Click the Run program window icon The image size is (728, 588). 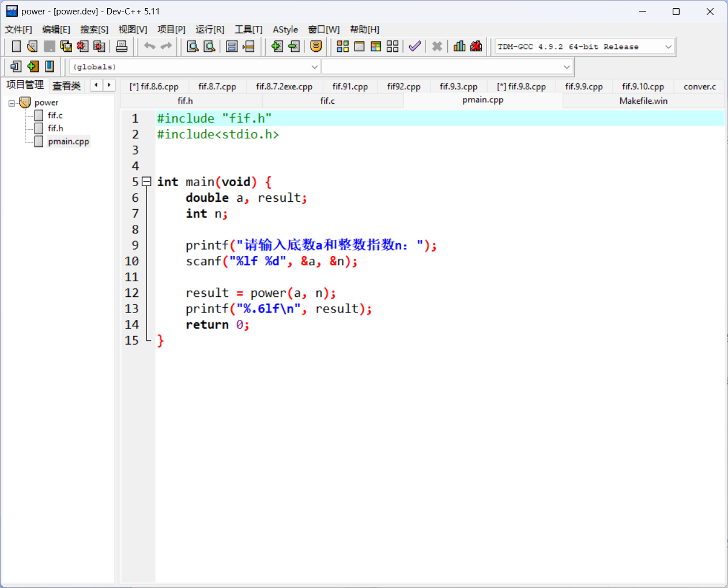pyautogui.click(x=359, y=47)
